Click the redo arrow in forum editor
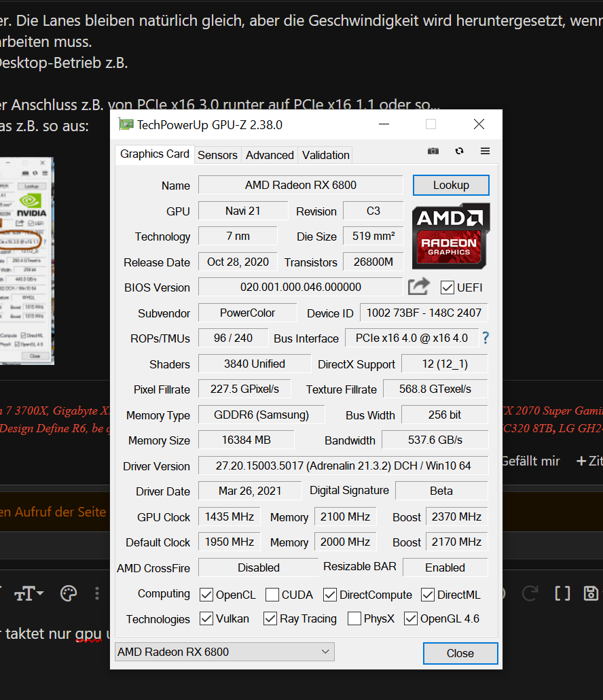603x700 pixels. 530,594
